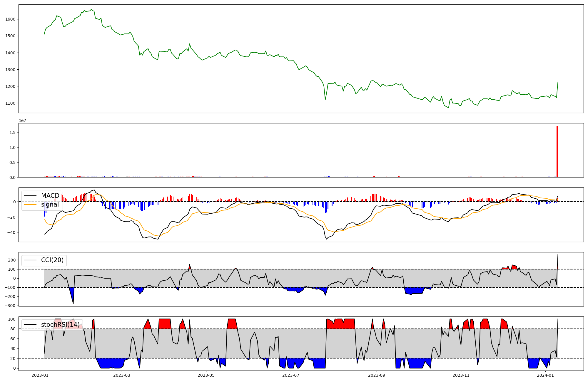Click the 2023-05 x-axis date label
Screen dimensions: 588x382
click(x=206, y=375)
